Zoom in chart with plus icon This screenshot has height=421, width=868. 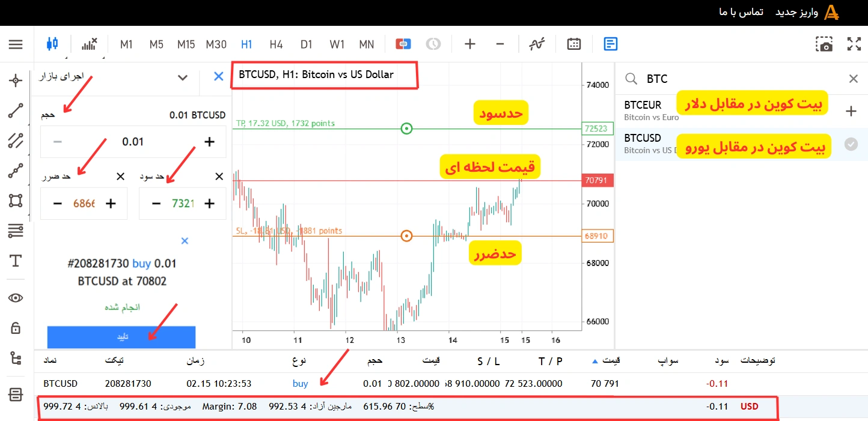pos(470,44)
